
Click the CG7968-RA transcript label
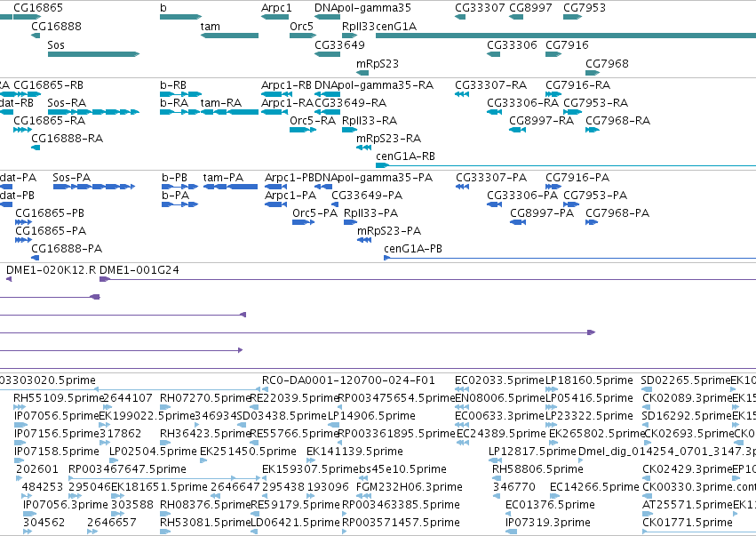617,121
